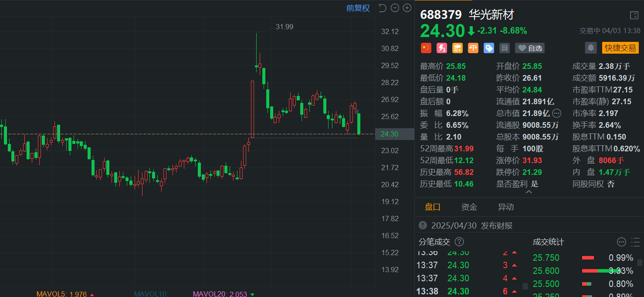Screen dimensions: 644x297
Task: Switch to the 异动 tab
Action: [x=506, y=207]
